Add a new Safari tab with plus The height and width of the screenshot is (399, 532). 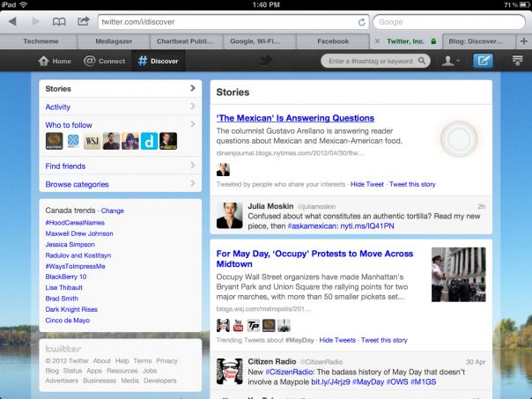tap(523, 41)
